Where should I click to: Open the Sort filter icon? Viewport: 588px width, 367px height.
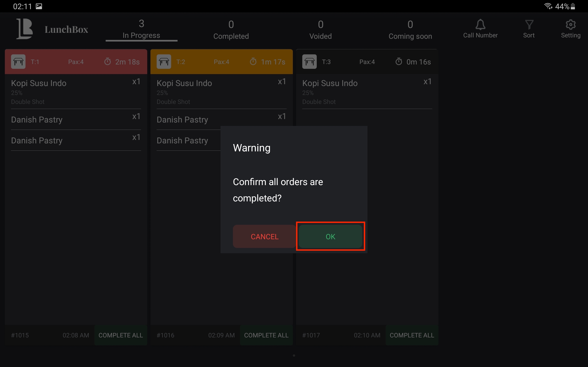click(529, 25)
